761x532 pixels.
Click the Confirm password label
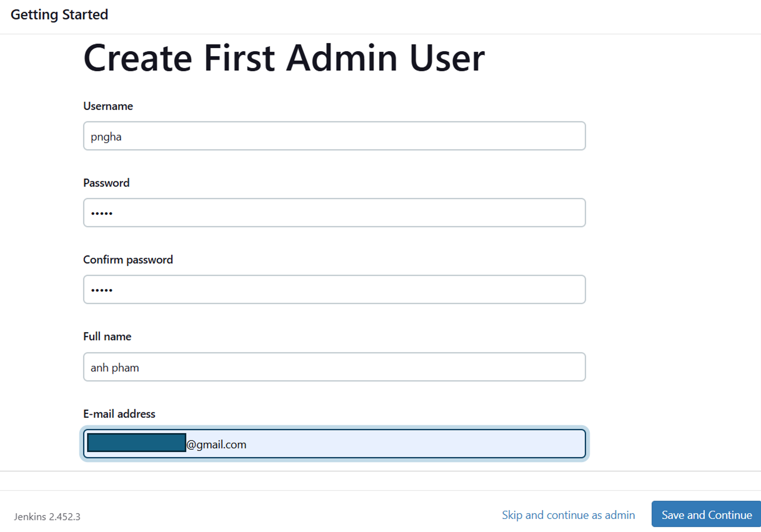[128, 260]
